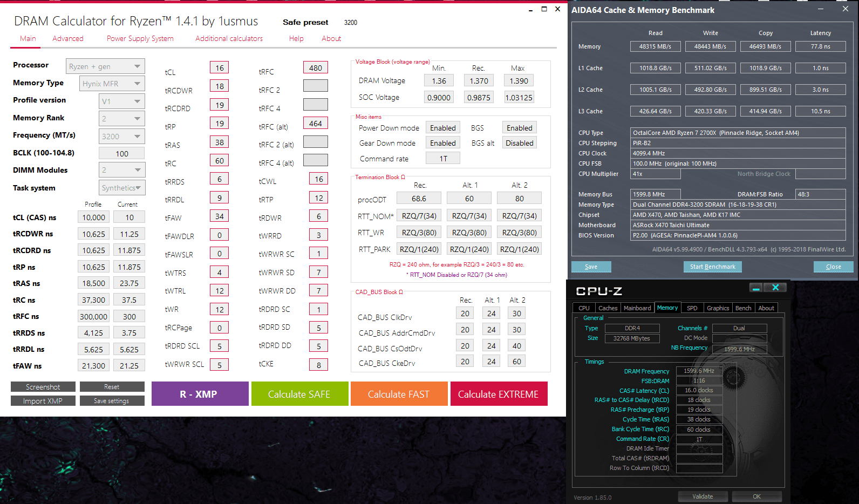This screenshot has height=504, width=859.
Task: Open the Power Supply System tab
Action: pyautogui.click(x=140, y=38)
